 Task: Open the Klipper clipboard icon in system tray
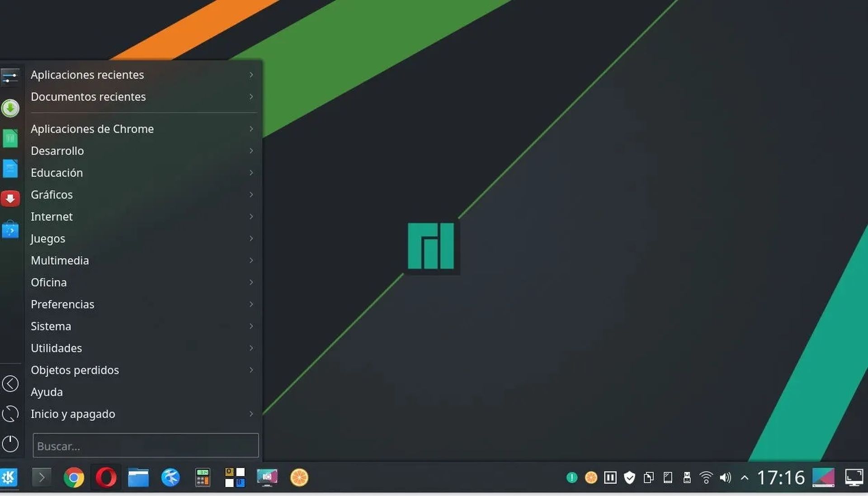tap(649, 478)
